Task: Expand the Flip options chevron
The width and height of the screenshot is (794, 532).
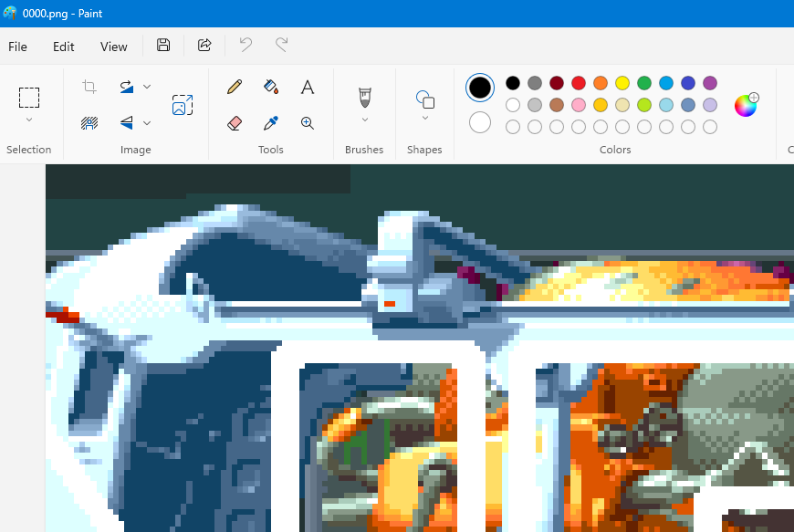Action: pyautogui.click(x=147, y=123)
